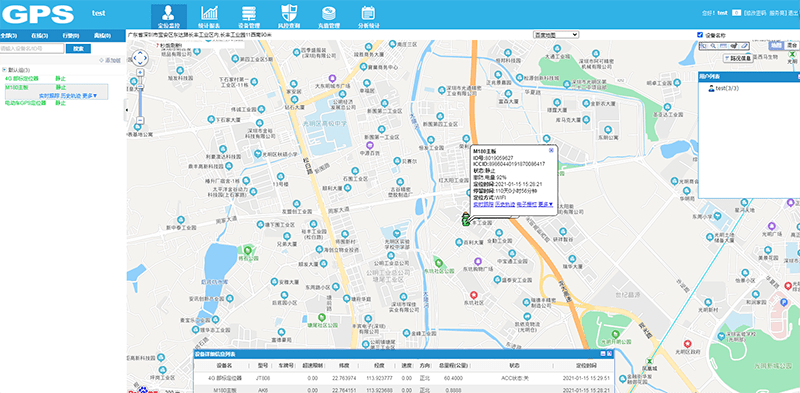Click the 2021-01-15 15:29:51 time cell
800x393 pixels.
pyautogui.click(x=586, y=378)
